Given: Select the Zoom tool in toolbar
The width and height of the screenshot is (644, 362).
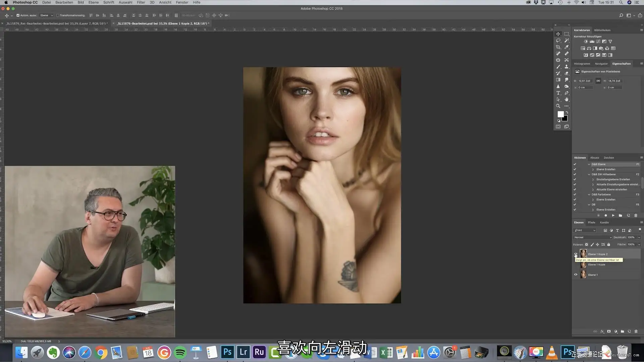Looking at the screenshot, I should tap(558, 106).
